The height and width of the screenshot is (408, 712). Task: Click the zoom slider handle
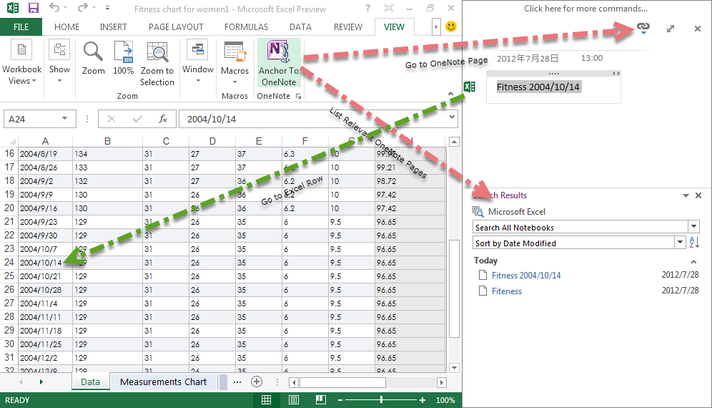[x=381, y=400]
